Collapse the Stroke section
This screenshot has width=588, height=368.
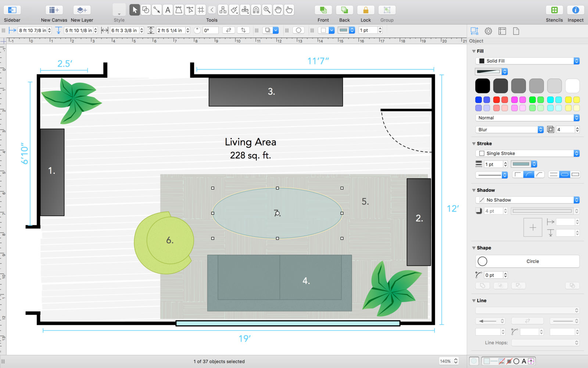click(474, 144)
